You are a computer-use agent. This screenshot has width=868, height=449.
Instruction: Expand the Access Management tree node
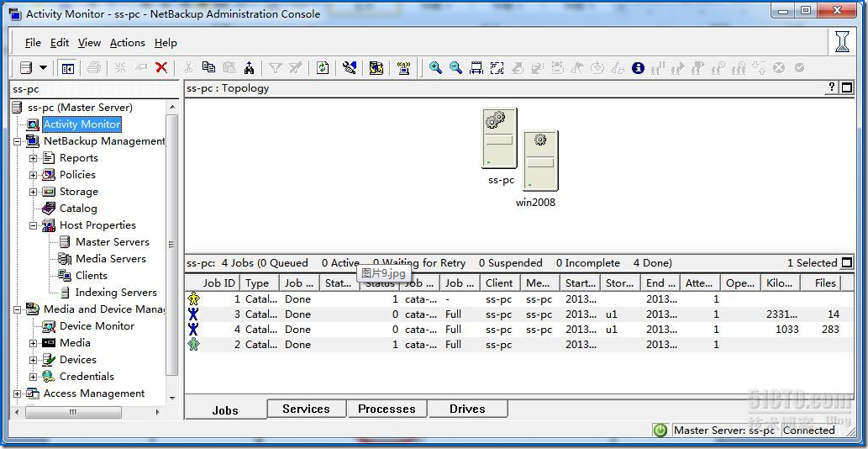coord(17,394)
